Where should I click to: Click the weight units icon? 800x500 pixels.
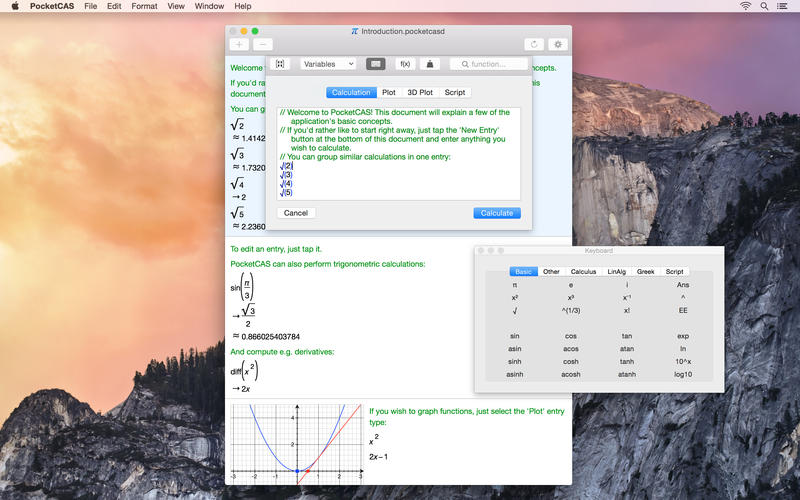pyautogui.click(x=429, y=64)
